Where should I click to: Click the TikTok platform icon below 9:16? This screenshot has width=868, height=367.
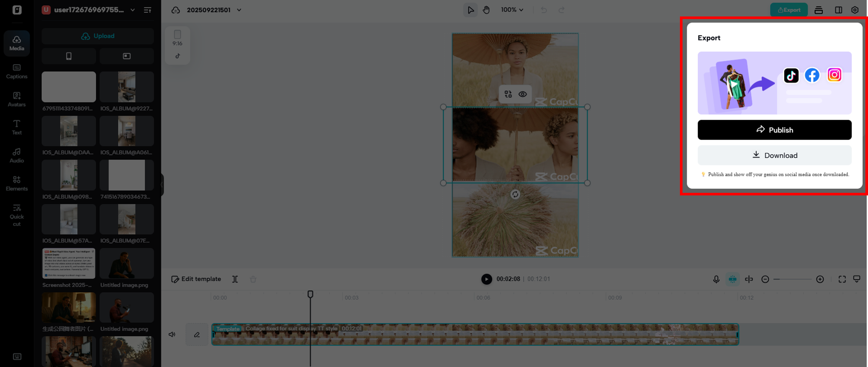178,56
